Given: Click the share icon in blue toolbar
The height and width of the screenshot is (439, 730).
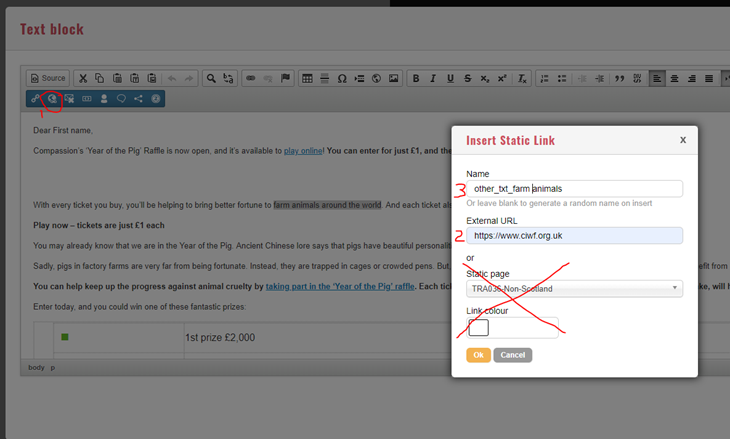Looking at the screenshot, I should coord(138,99).
